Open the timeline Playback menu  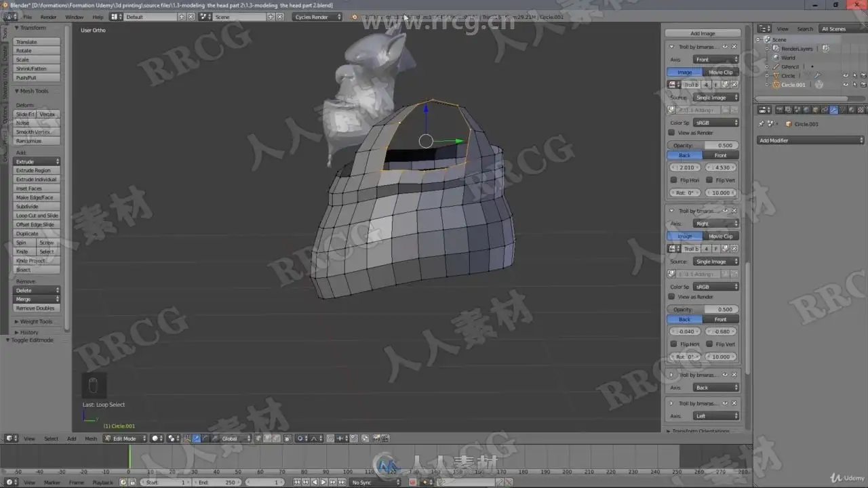click(x=102, y=483)
